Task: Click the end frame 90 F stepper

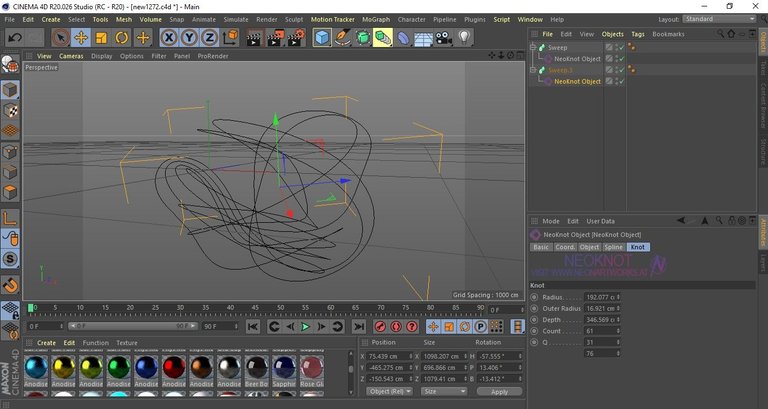Action: pyautogui.click(x=236, y=326)
